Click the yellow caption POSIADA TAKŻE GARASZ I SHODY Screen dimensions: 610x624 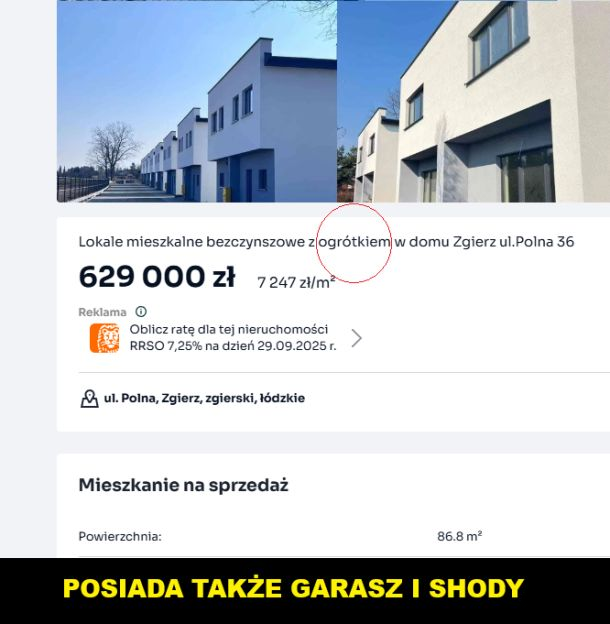(x=294, y=588)
